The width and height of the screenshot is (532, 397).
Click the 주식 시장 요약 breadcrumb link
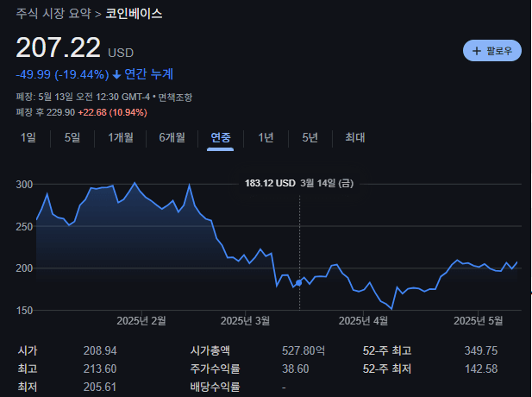53,14
